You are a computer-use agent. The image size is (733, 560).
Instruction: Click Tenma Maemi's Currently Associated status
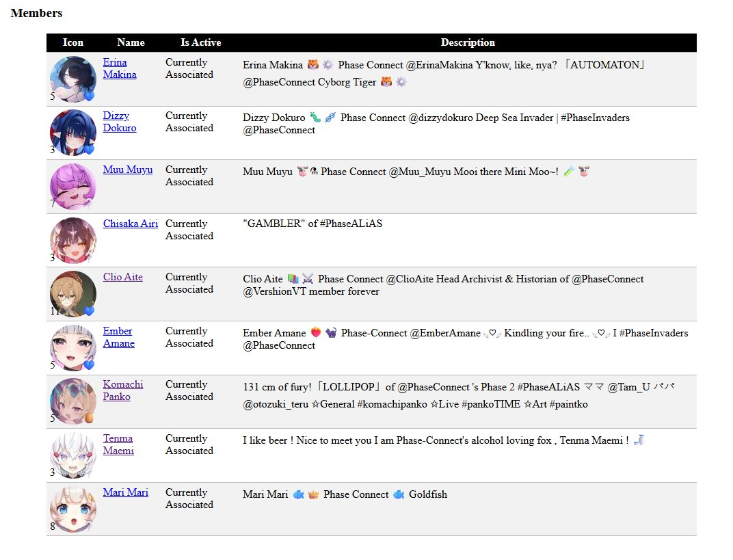(x=189, y=444)
